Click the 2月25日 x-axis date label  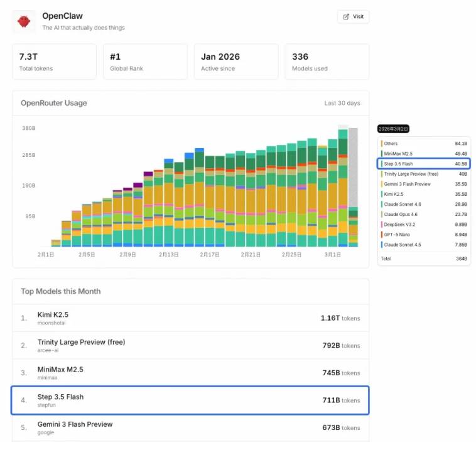(292, 255)
